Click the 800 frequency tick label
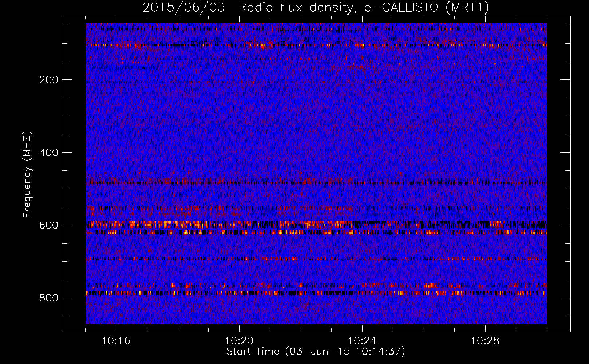Viewport: 589px width, 364px height. point(49,298)
